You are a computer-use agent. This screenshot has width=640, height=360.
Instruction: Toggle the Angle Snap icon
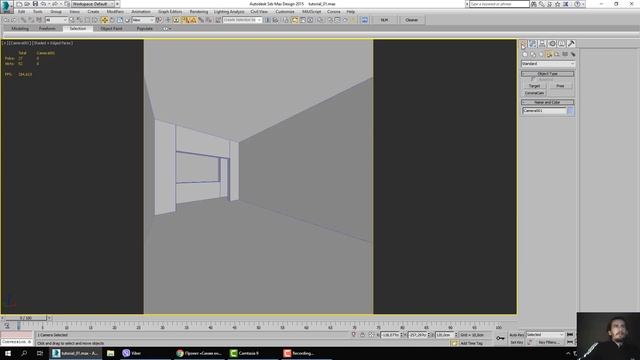pyautogui.click(x=193, y=20)
